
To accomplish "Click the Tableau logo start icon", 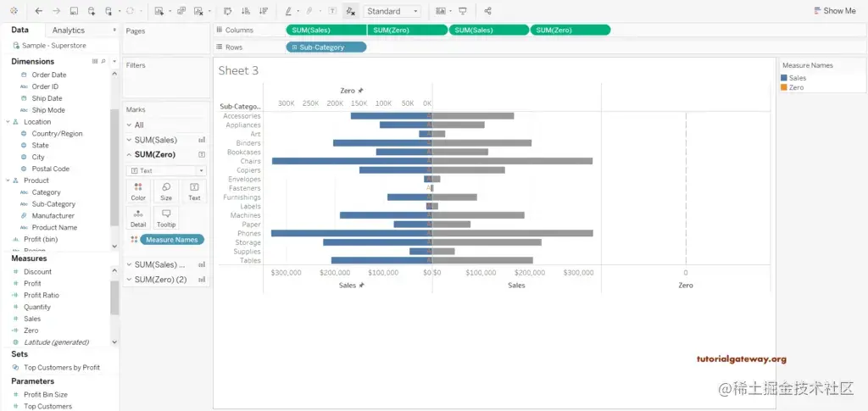I will [14, 10].
